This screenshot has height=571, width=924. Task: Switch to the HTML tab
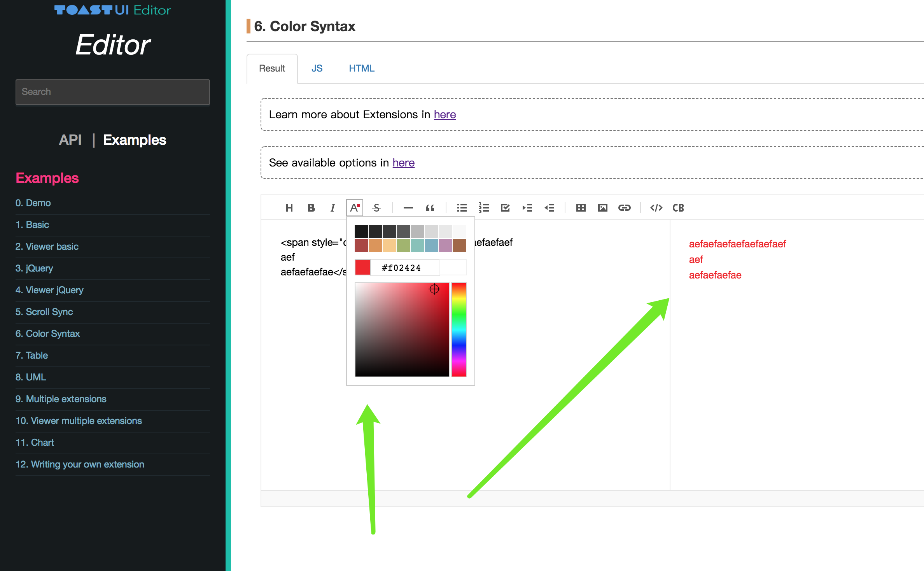361,68
